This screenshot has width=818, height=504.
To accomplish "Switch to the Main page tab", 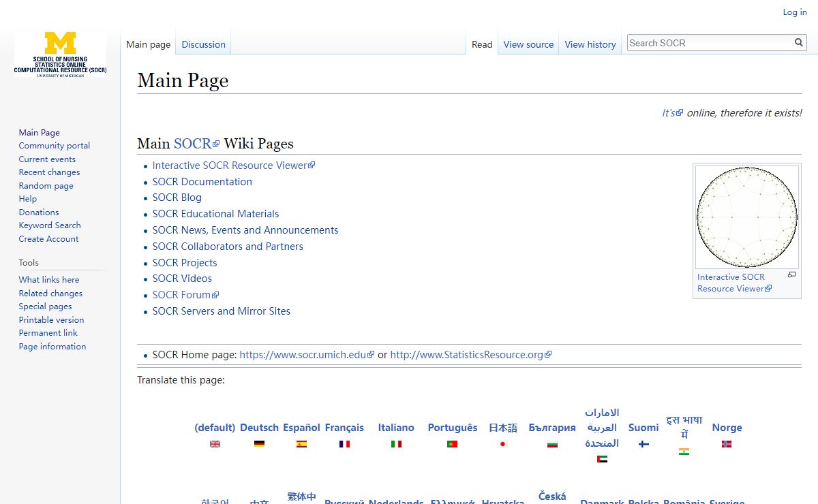I will [x=148, y=44].
